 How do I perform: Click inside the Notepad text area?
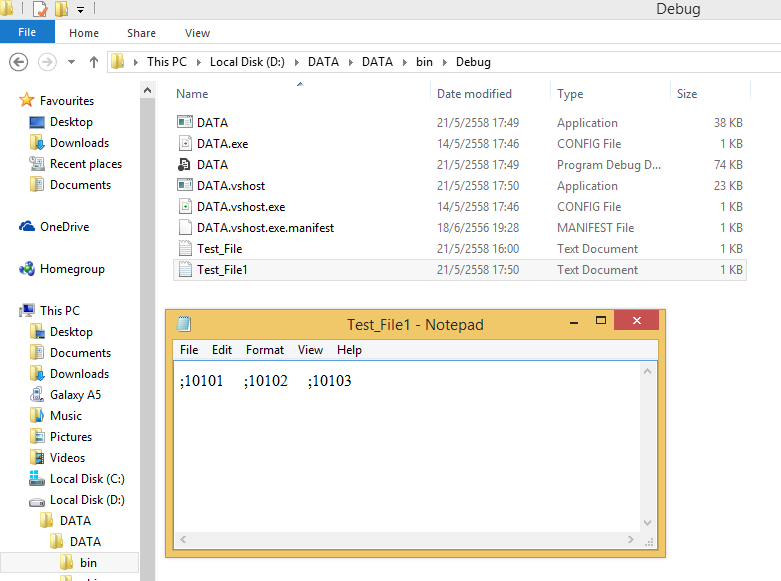pos(407,446)
